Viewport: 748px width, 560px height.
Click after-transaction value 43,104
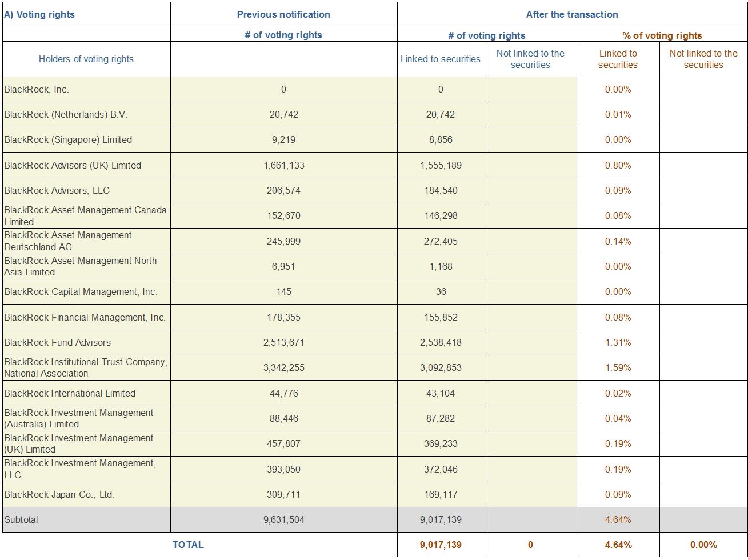click(441, 393)
